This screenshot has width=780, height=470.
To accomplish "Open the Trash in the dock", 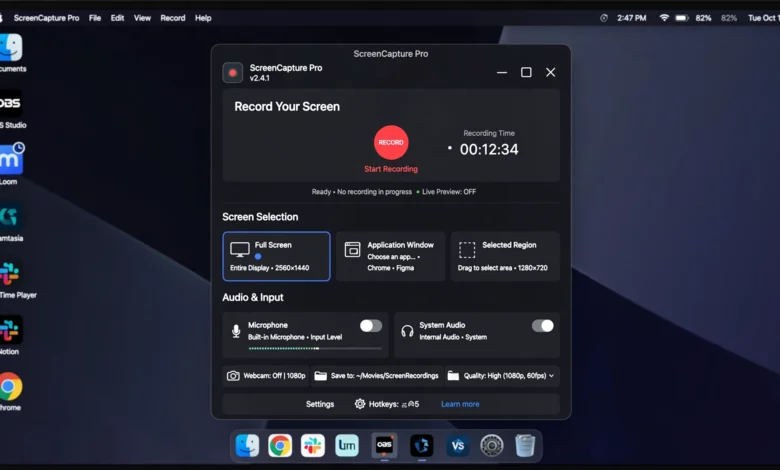I will pyautogui.click(x=525, y=445).
